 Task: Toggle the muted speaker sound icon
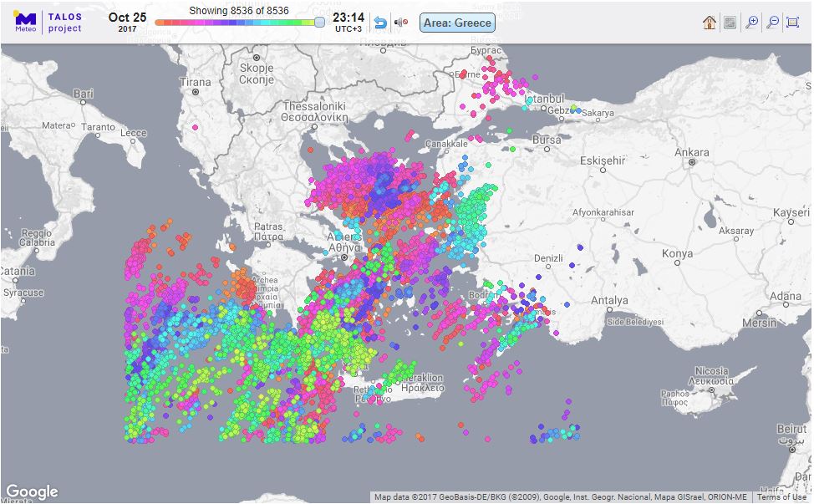pos(401,23)
